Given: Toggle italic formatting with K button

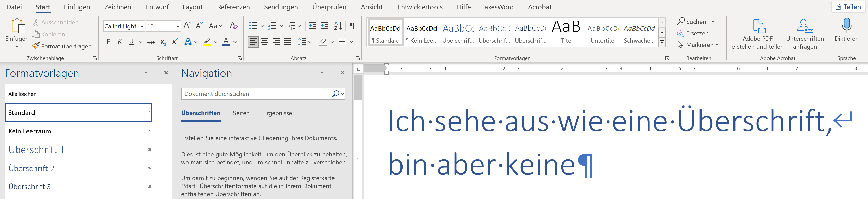Looking at the screenshot, I should click(120, 42).
